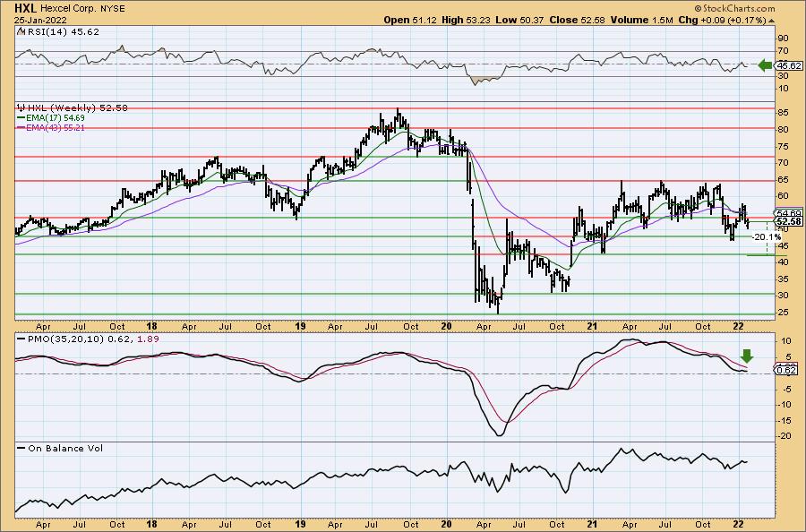This screenshot has width=806, height=532.
Task: Click the -20 level on PMO axis
Action: (x=784, y=436)
